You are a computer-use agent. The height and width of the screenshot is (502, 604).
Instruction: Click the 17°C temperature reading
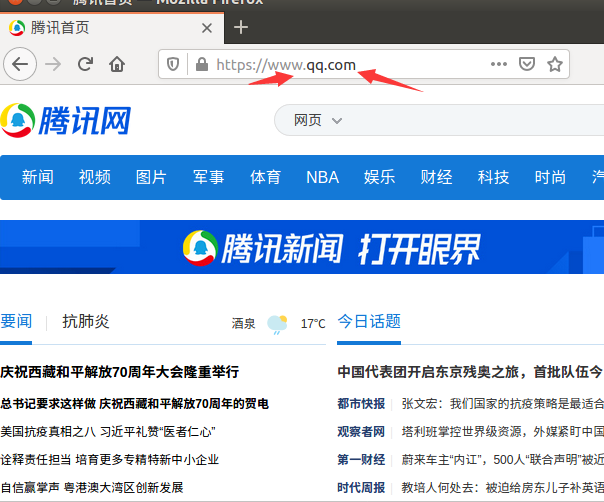click(x=313, y=323)
